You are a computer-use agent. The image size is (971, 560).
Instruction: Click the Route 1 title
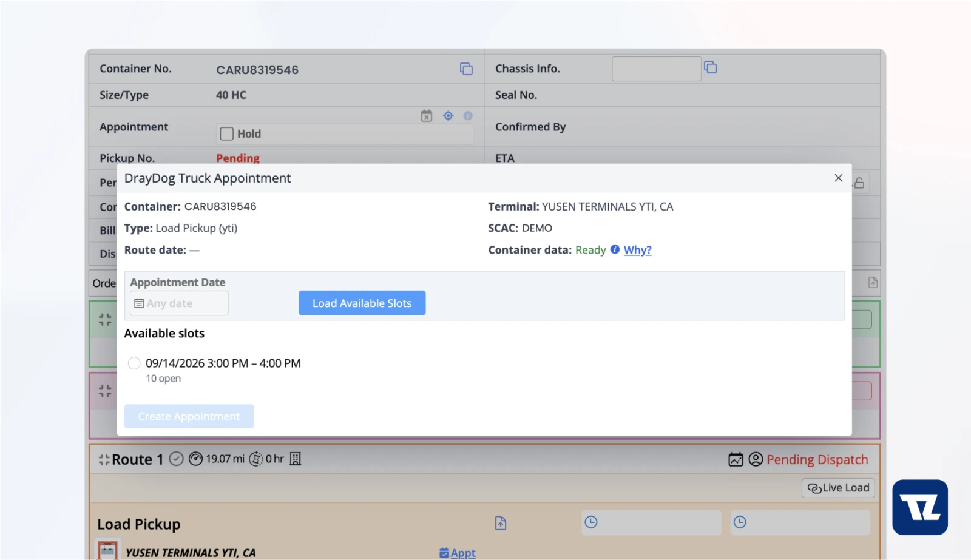pos(138,460)
